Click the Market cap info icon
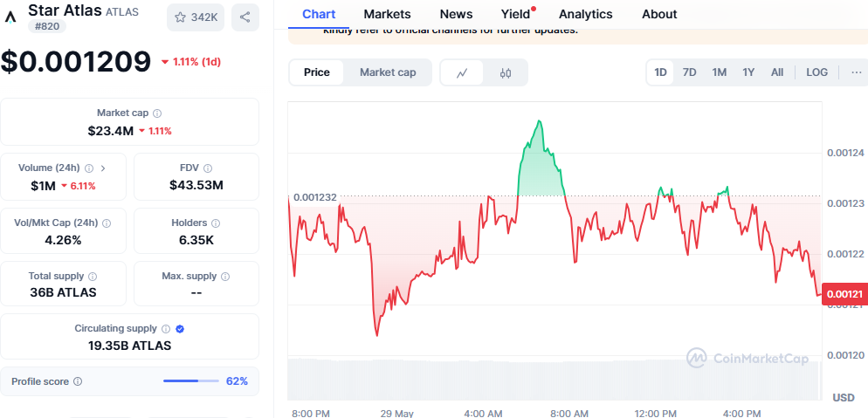 [157, 113]
